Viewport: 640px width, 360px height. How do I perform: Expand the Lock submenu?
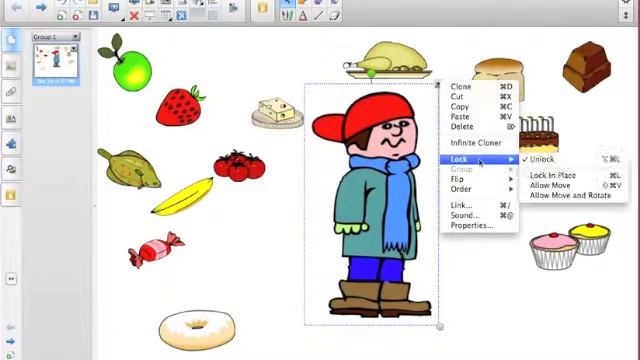tap(479, 159)
